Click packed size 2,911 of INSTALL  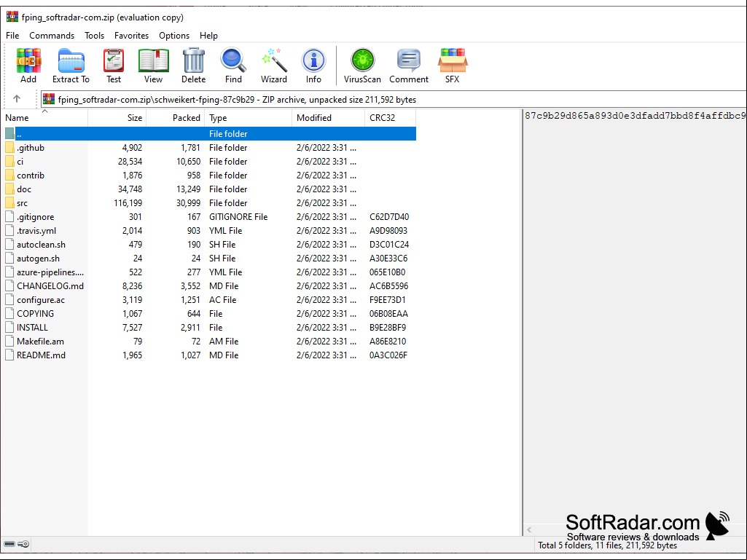coord(190,327)
